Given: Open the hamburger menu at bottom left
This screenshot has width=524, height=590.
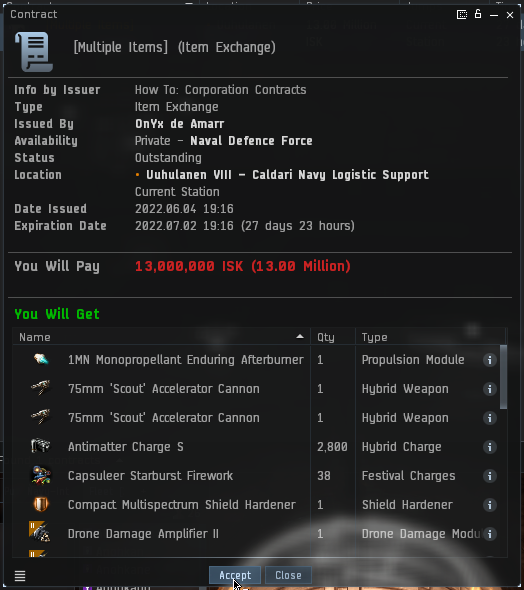Looking at the screenshot, I should [x=20, y=575].
